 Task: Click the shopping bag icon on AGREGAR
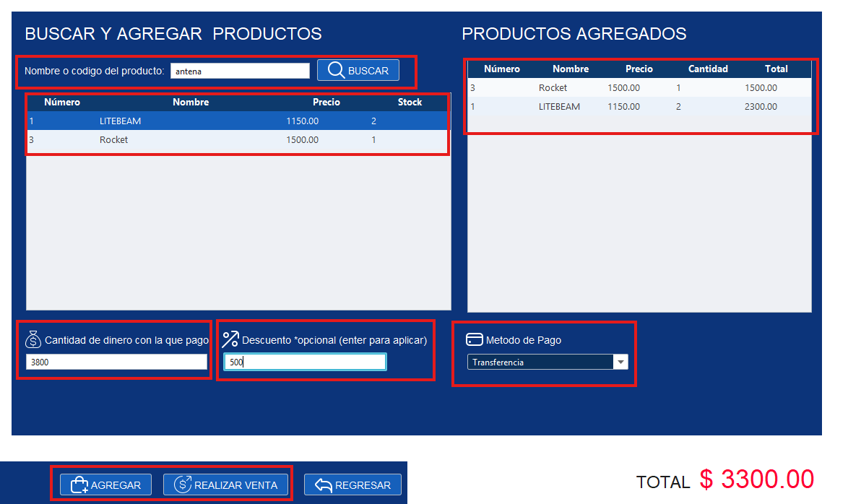[x=78, y=485]
